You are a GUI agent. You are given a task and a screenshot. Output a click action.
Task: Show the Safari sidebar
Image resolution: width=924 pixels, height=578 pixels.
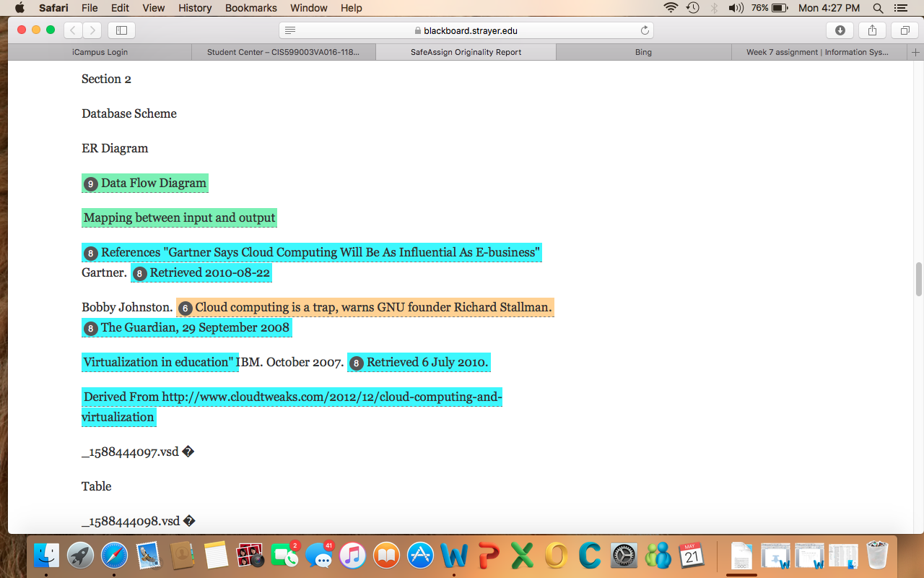click(121, 30)
